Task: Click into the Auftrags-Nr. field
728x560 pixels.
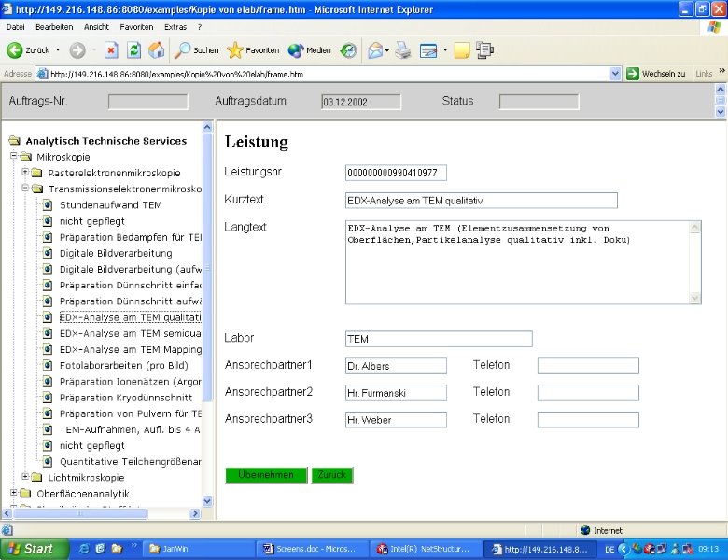Action: 148,102
